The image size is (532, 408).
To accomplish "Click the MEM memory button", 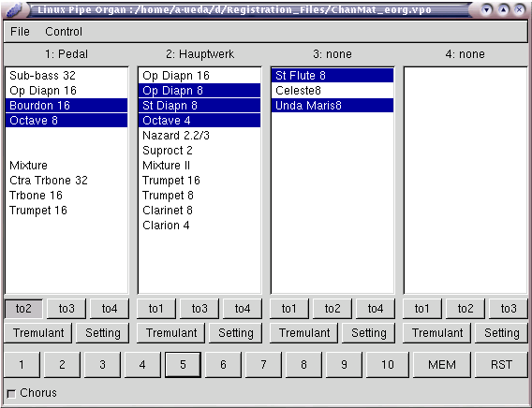I will (442, 365).
